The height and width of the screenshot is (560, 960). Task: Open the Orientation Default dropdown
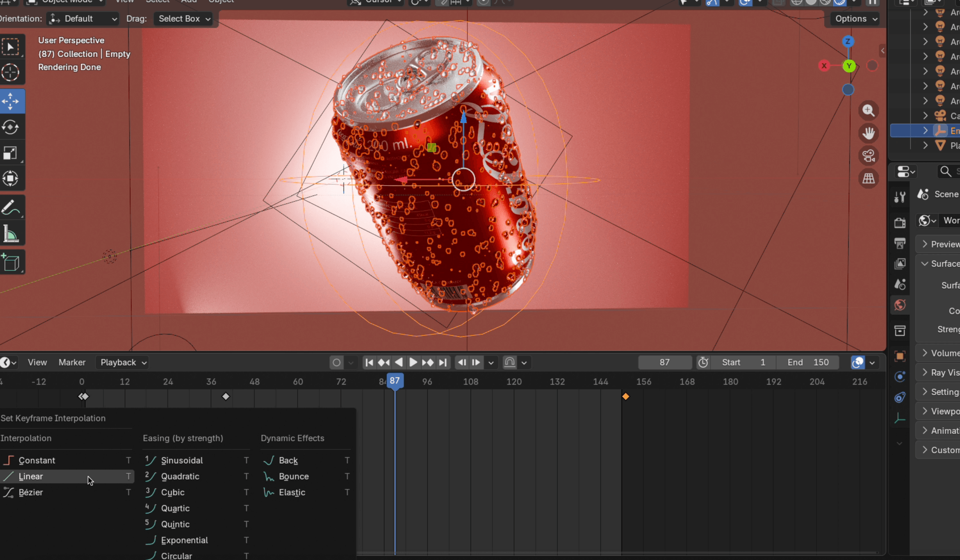click(x=83, y=19)
